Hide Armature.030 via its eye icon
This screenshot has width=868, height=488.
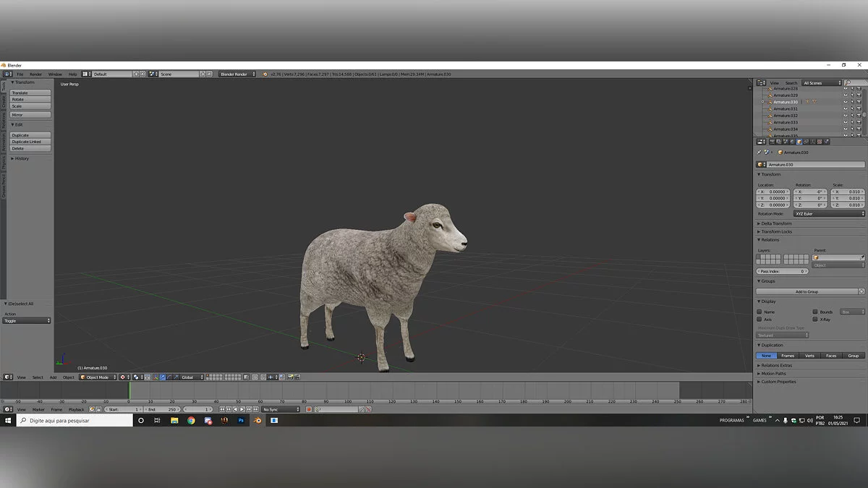845,102
